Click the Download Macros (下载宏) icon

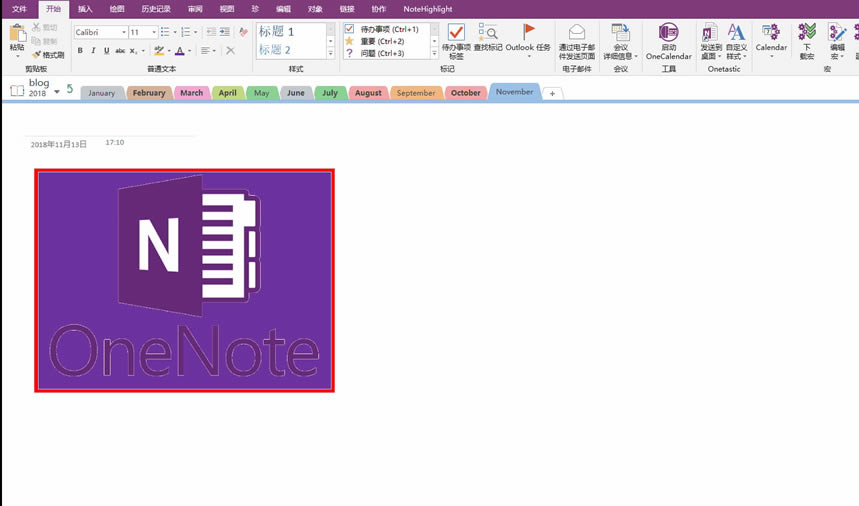pos(806,32)
